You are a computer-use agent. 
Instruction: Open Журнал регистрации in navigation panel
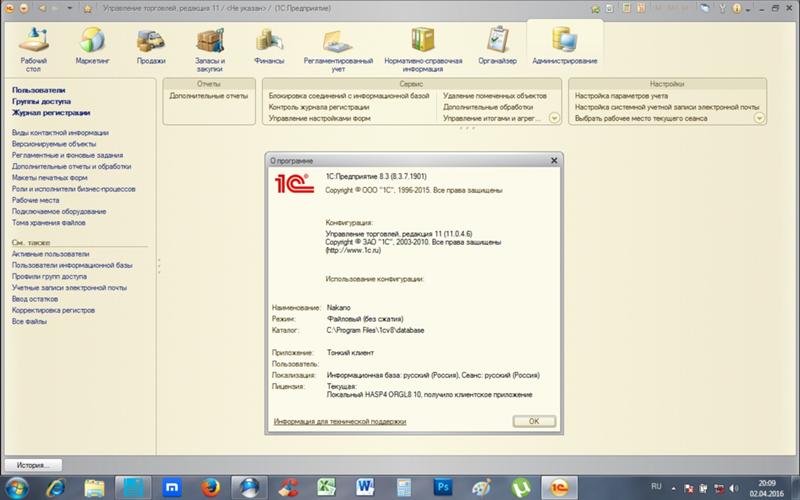click(51, 112)
